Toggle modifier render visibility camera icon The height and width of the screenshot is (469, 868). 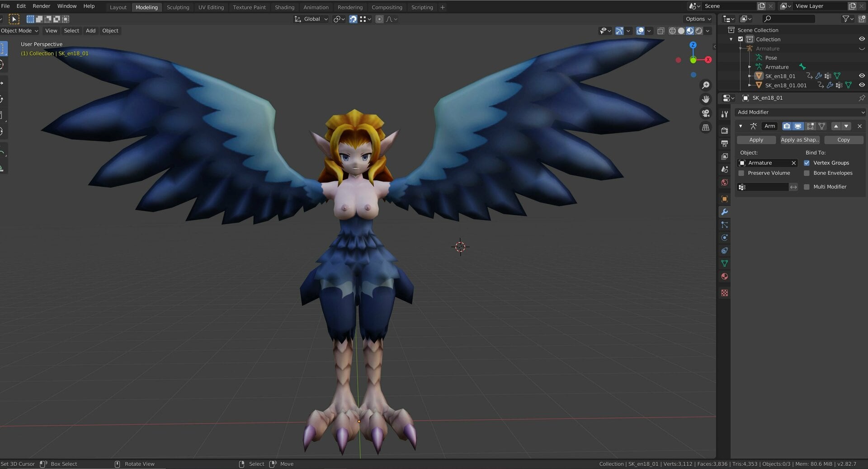tap(787, 126)
